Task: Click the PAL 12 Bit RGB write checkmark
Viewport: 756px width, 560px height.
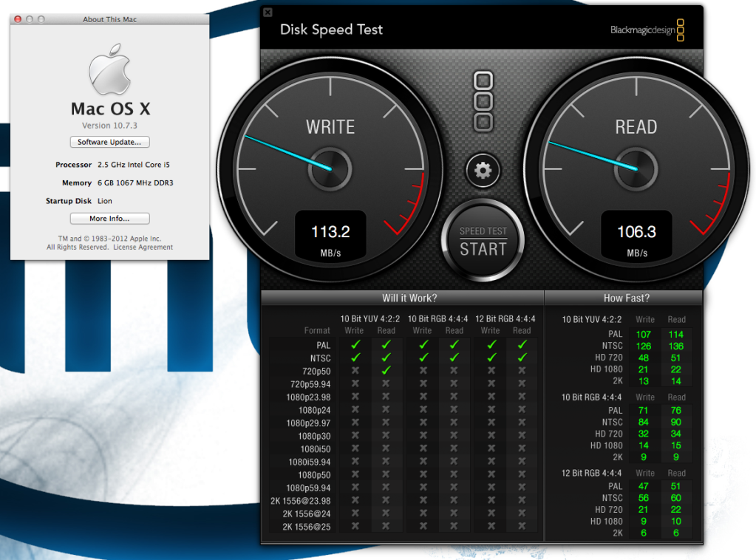Action: pos(491,344)
